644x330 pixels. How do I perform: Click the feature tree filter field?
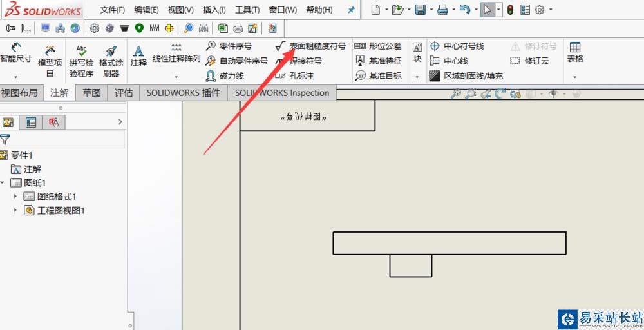62,139
